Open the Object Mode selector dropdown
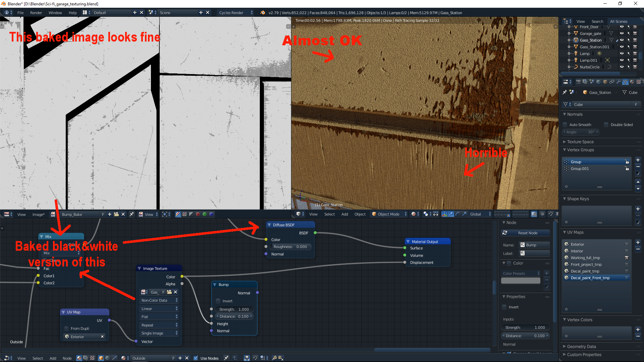The image size is (644, 362). 389,214
